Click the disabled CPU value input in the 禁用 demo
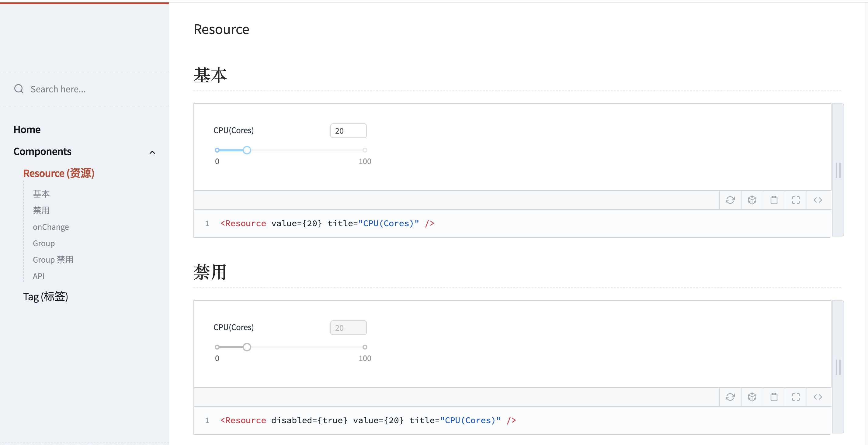The image size is (868, 445). pos(349,328)
